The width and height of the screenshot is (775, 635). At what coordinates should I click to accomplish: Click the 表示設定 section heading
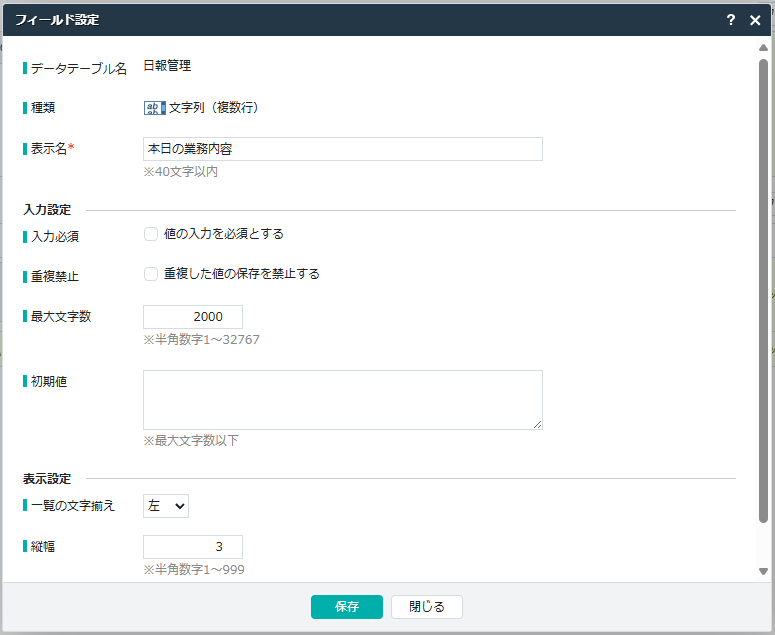tap(47, 479)
